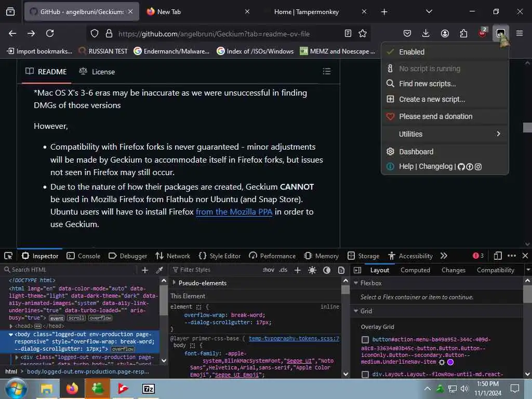The height and width of the screenshot is (399, 532).
Task: Open Index of /ISOs/Windows bookmark
Action: click(255, 51)
